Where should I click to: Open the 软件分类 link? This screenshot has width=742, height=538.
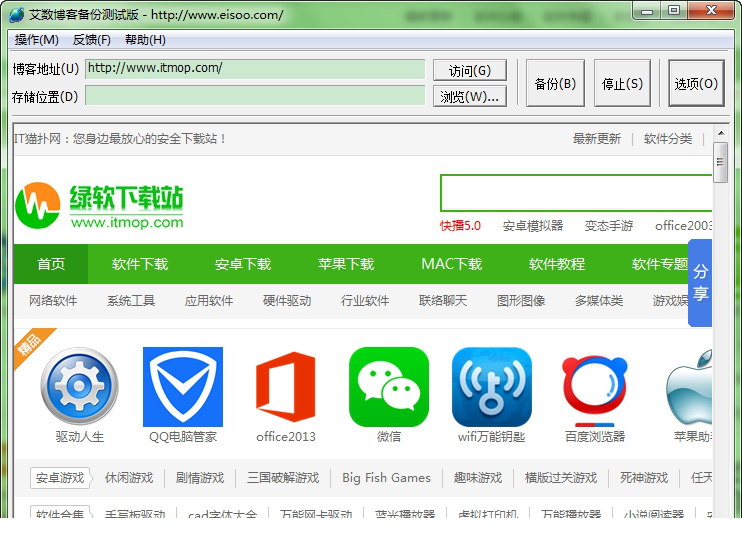668,139
